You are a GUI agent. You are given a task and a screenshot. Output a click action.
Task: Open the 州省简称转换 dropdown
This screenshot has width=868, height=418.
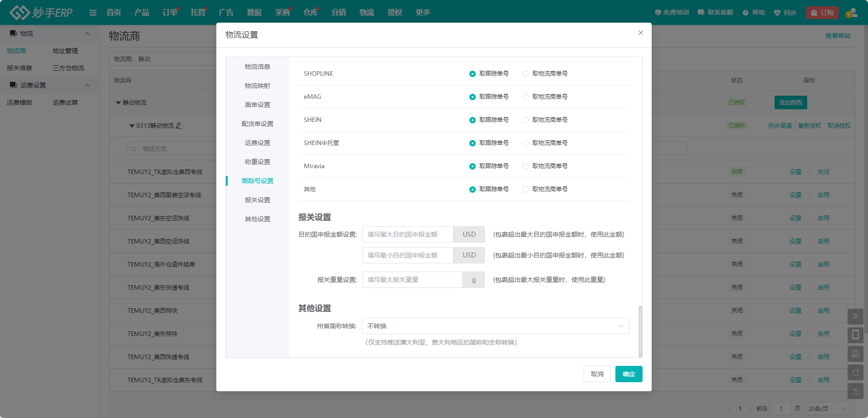pyautogui.click(x=495, y=326)
